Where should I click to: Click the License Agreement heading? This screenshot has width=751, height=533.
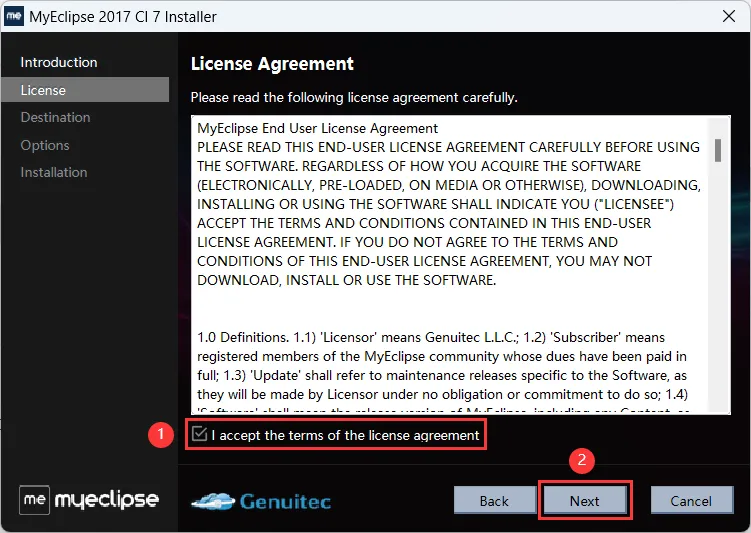(x=272, y=64)
